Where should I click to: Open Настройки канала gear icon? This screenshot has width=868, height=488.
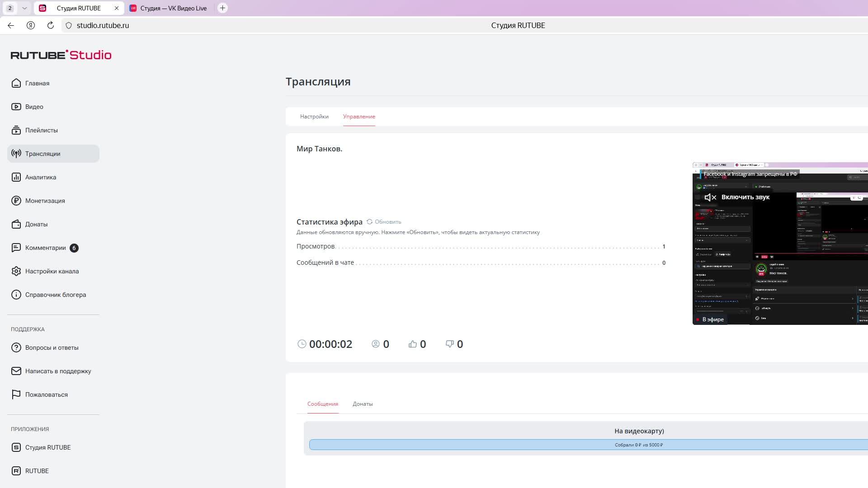click(x=16, y=271)
